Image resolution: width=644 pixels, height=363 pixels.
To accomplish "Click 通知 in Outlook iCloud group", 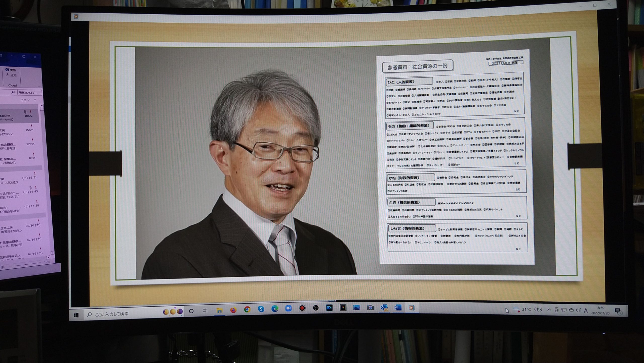I will [11, 75].
